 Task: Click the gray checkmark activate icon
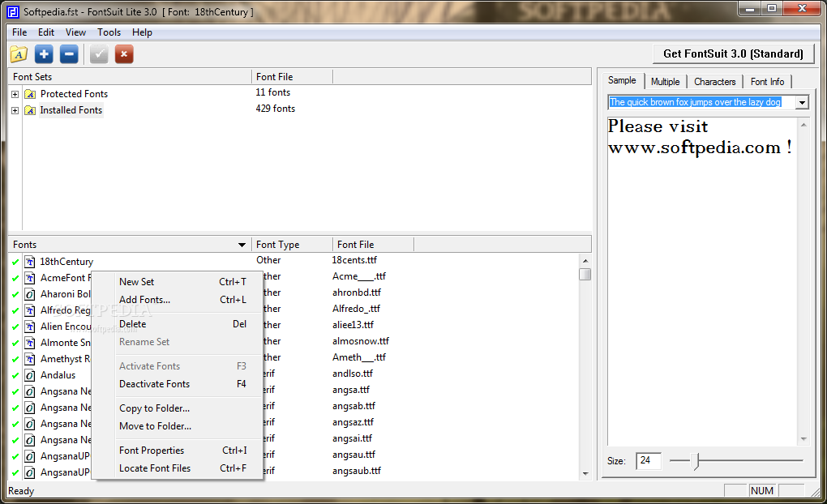point(99,53)
